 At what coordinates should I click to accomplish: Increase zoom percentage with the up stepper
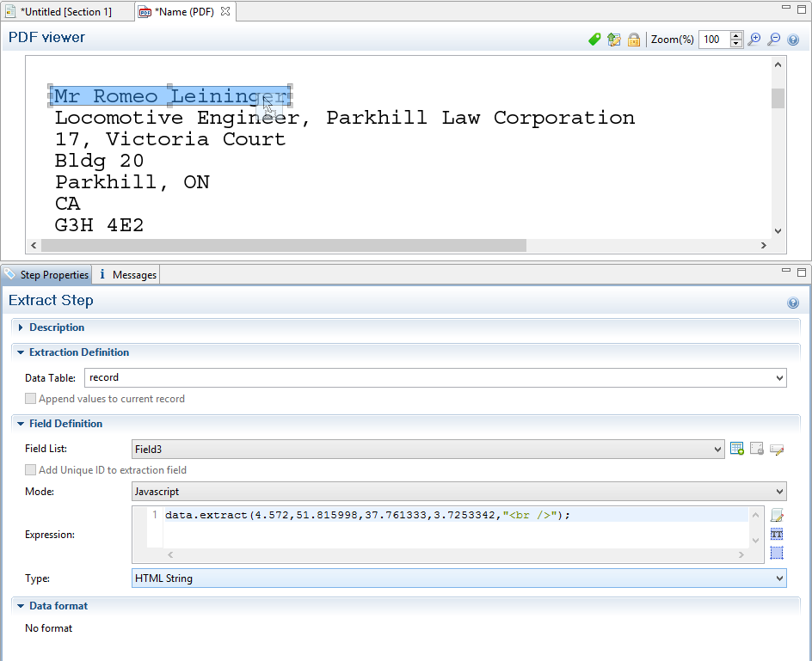735,35
